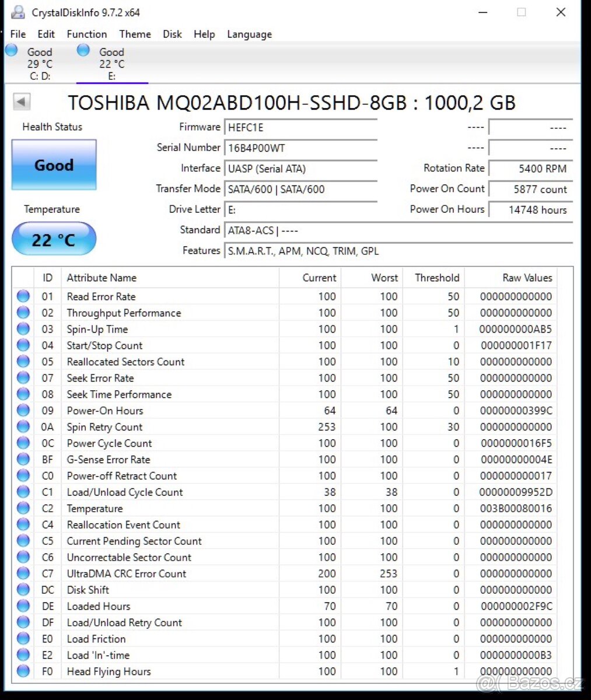
Task: Click the Rotation Rate value 5400 RPM
Action: (530, 169)
